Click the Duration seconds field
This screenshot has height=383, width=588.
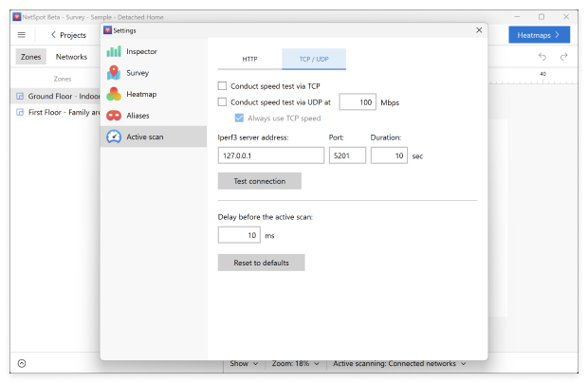click(389, 155)
